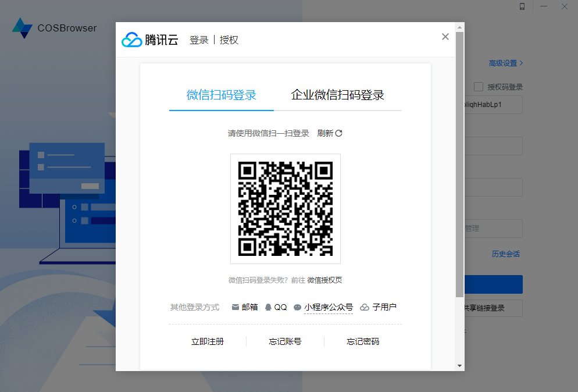Click the QQ penguin icon
The image size is (578, 392).
269,307
